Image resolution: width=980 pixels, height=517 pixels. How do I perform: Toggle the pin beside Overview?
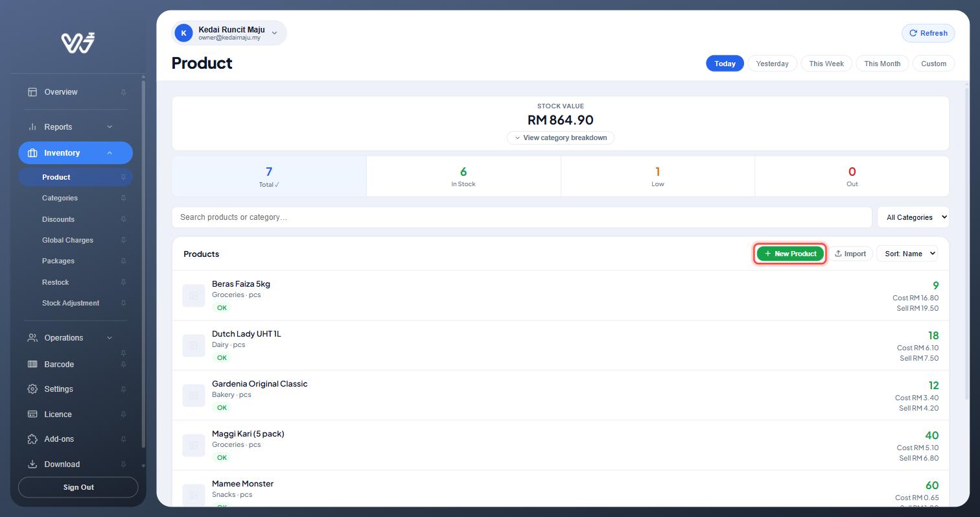(123, 93)
